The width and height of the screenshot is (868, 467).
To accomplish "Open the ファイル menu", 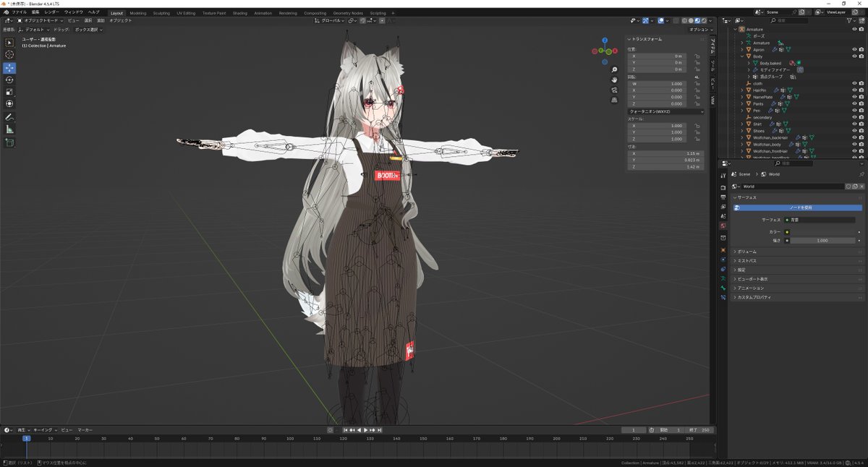I will pos(19,12).
